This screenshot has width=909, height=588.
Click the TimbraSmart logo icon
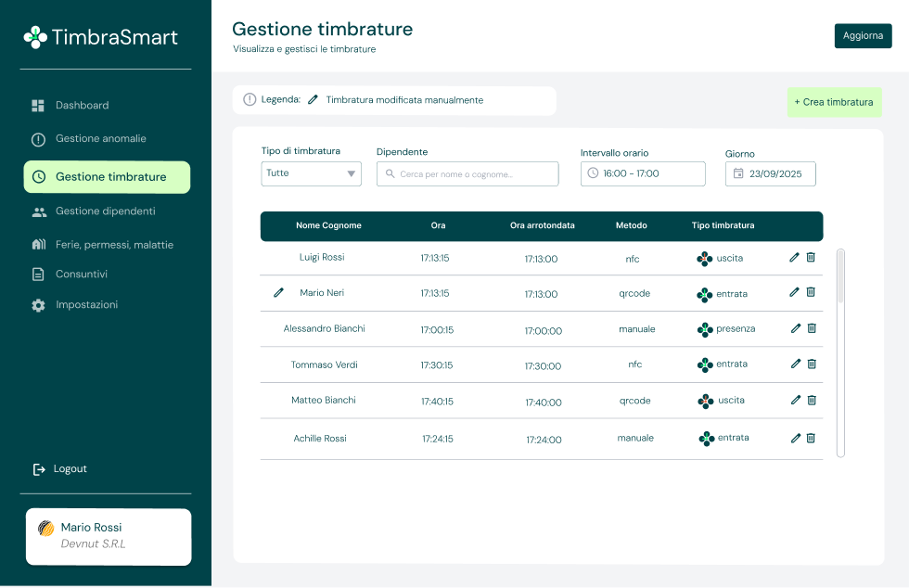[35, 37]
